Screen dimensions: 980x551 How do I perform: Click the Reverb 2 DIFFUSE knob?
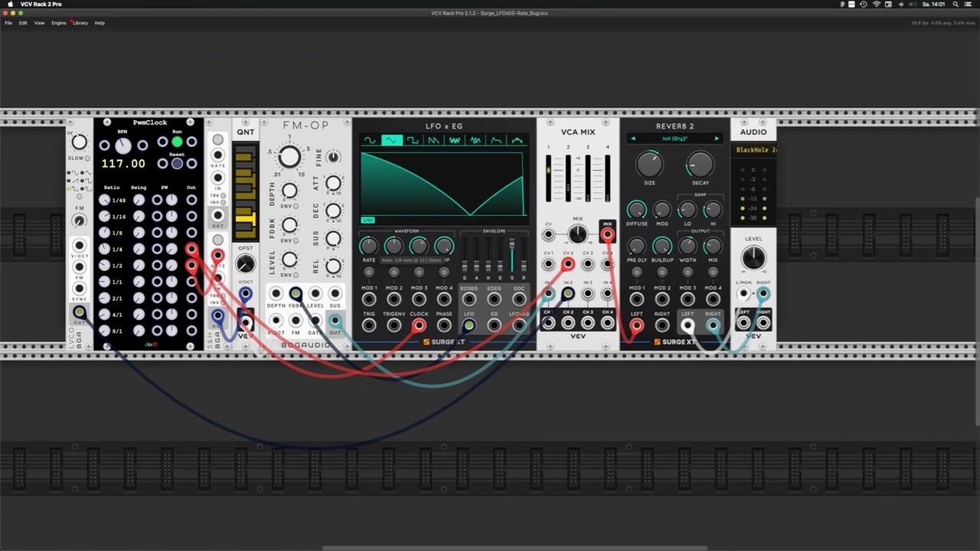(x=637, y=210)
